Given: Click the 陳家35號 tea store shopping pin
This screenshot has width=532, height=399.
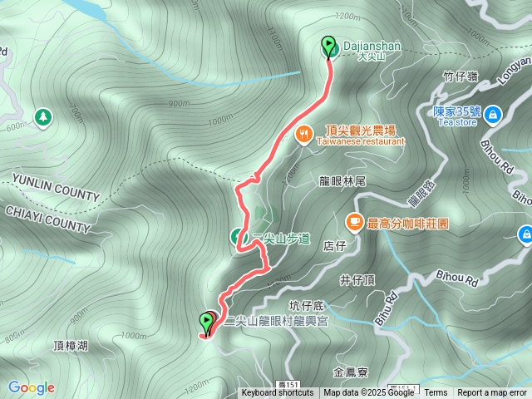Looking at the screenshot, I should [x=492, y=116].
